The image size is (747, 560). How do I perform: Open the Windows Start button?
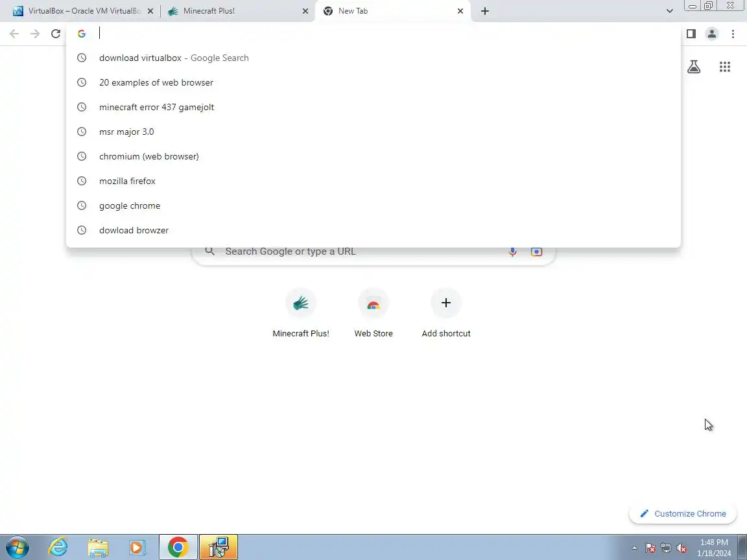(x=17, y=547)
